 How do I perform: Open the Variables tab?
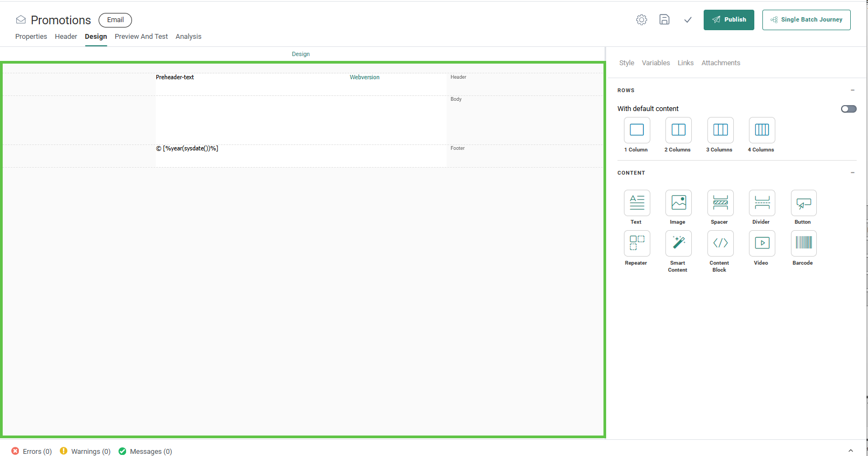(656, 63)
